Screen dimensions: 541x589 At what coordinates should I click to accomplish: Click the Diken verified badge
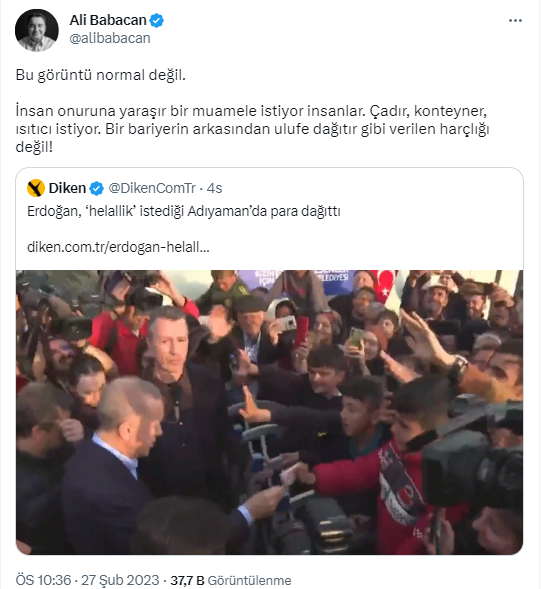click(x=97, y=188)
